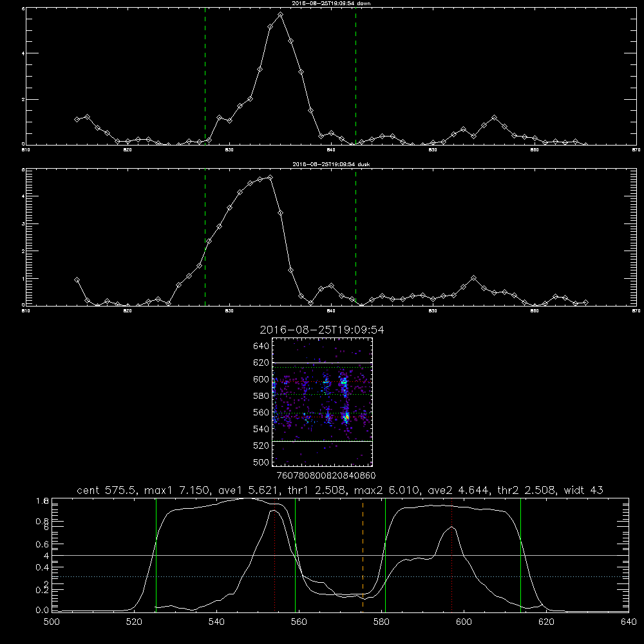644x644 pixels.
Task: Open the colored spectrogram image thumbnail
Action: tap(322, 402)
